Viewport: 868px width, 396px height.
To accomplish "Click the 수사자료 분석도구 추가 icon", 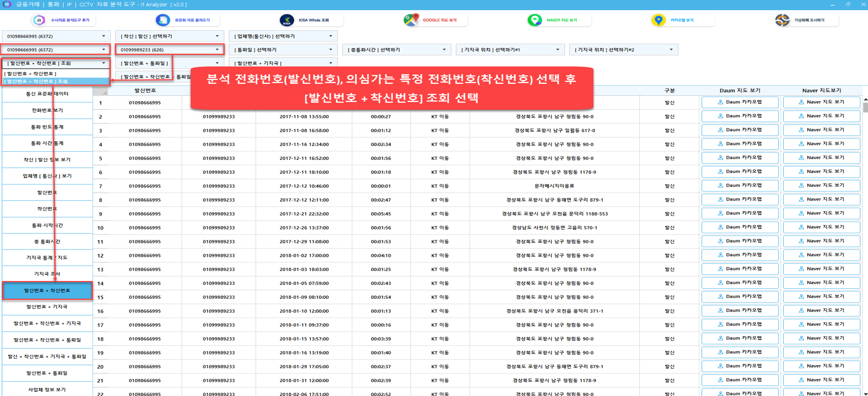I will coord(39,20).
